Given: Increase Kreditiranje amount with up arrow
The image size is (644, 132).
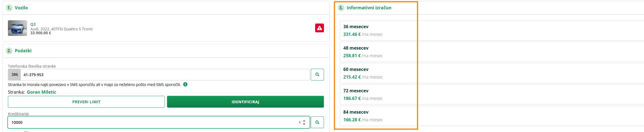Looking at the screenshot, I should click(x=304, y=121).
